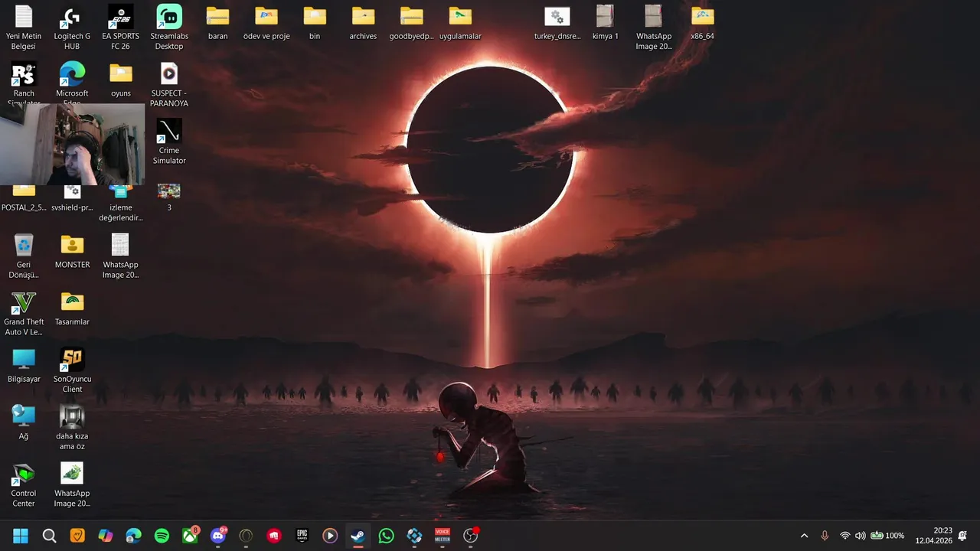Select the POSTAL_2_5 desktop item label
Screen dimensions: 980x551
[24, 207]
